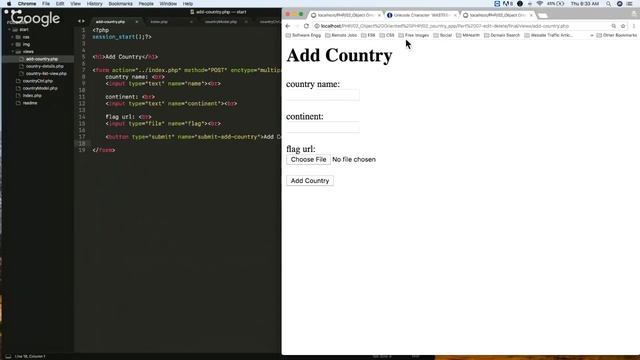
Task: Open the Bookmarks menu
Action: tap(120, 4)
